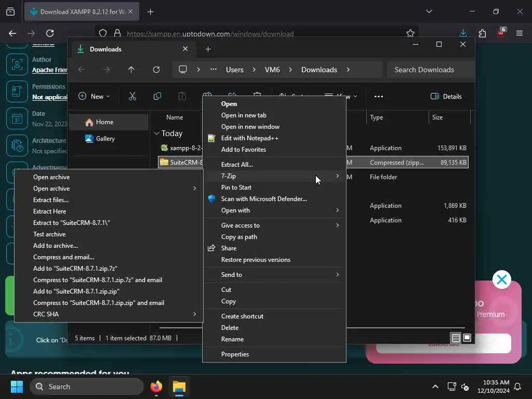Select Home in the navigation pane
Screen dimensions: 532x399
click(109, 122)
